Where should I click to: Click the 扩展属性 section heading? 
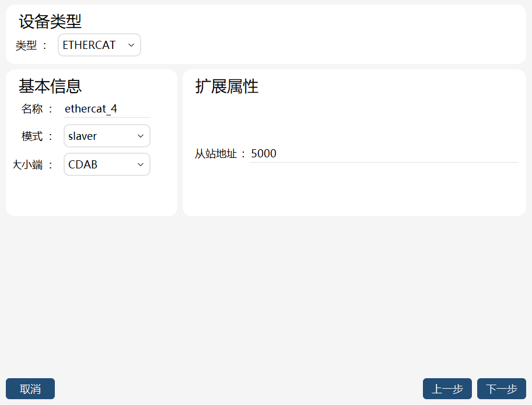[x=227, y=86]
